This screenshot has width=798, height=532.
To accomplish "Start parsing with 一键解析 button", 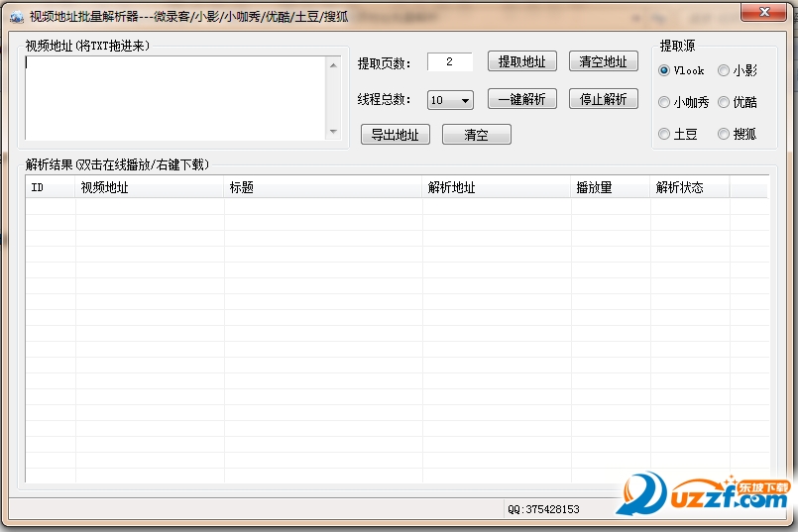I will tap(521, 99).
